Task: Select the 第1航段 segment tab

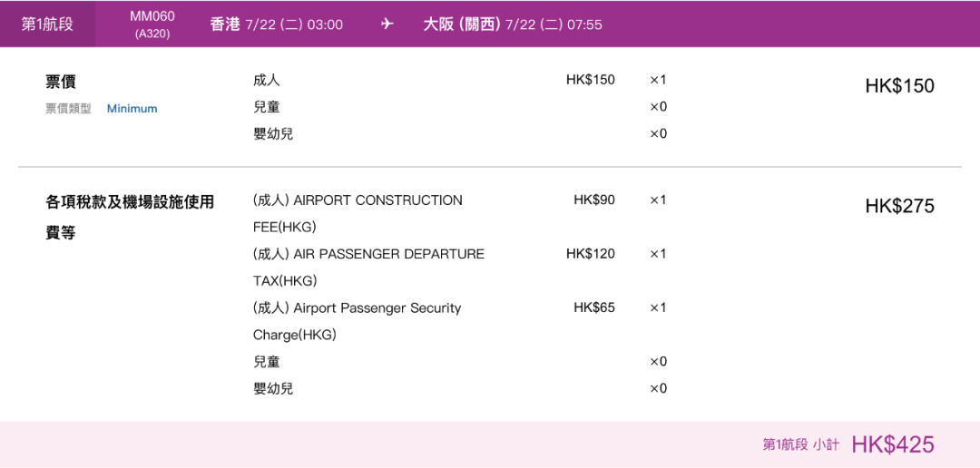Action: coord(47,24)
